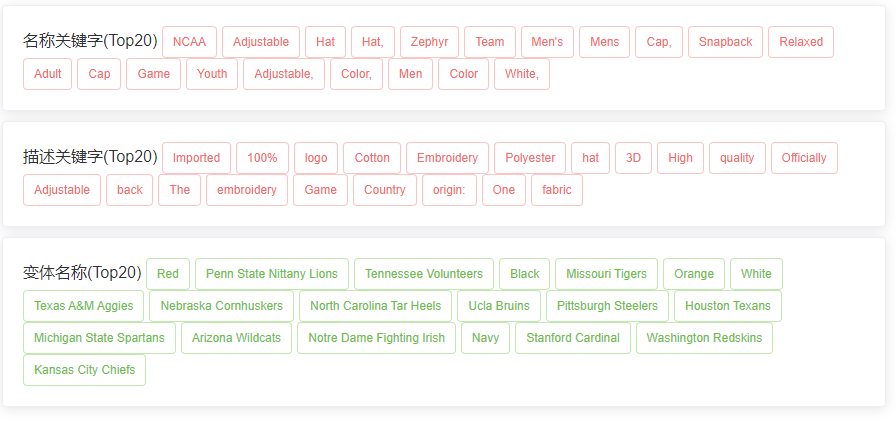Click the capitalized Embroidery description tag
Image resolution: width=896 pixels, height=425 pixels.
pyautogui.click(x=447, y=158)
